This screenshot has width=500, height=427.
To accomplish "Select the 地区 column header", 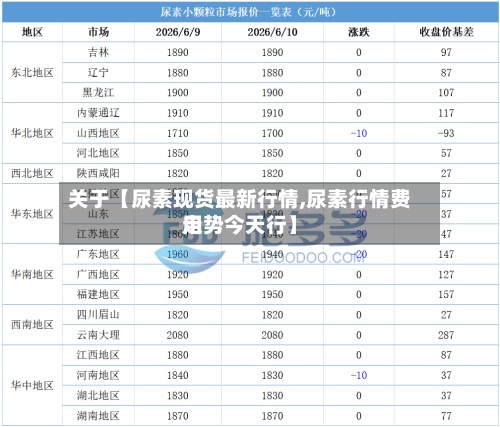I will click(32, 32).
